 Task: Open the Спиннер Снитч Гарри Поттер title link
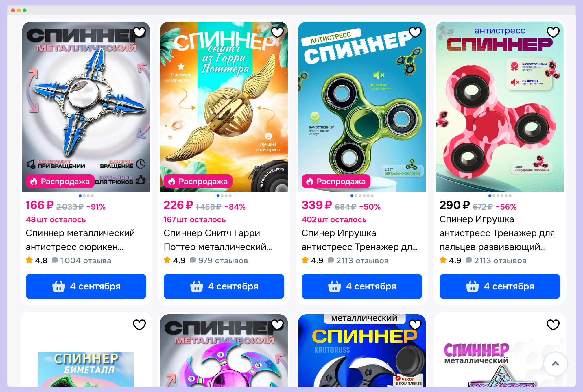[218, 240]
